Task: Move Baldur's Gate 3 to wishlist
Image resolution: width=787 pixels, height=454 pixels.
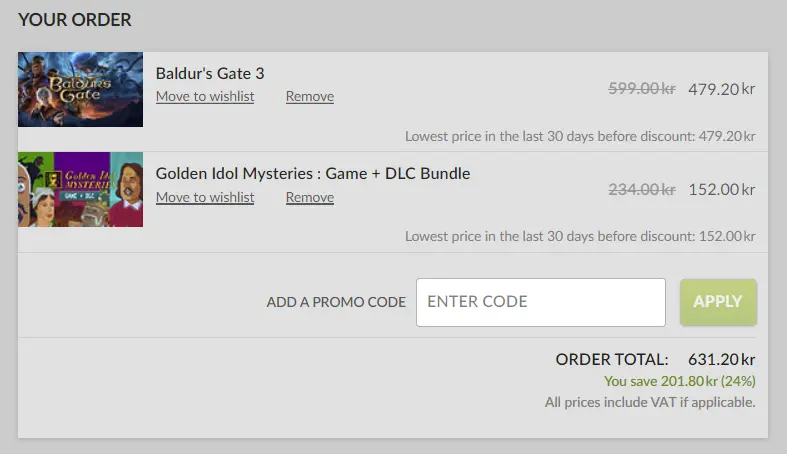Action: (x=205, y=96)
